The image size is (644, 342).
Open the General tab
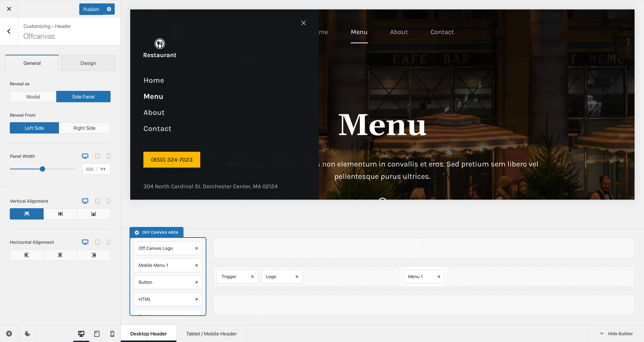coord(32,63)
